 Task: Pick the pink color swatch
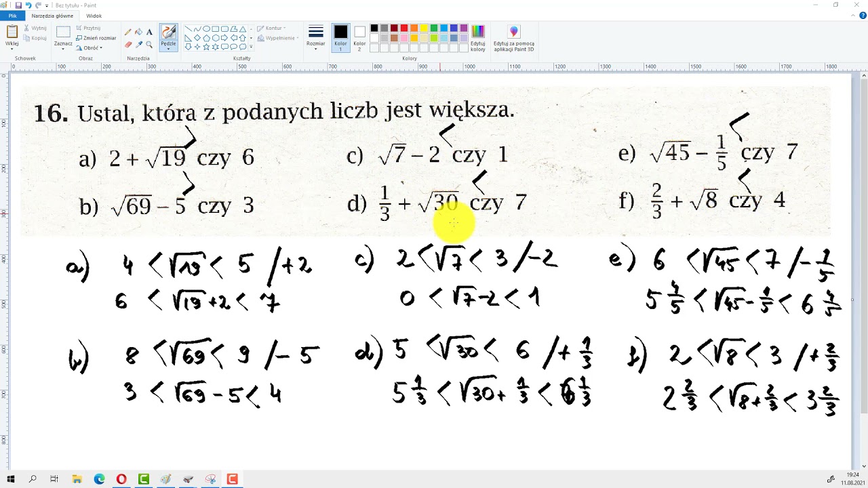404,38
